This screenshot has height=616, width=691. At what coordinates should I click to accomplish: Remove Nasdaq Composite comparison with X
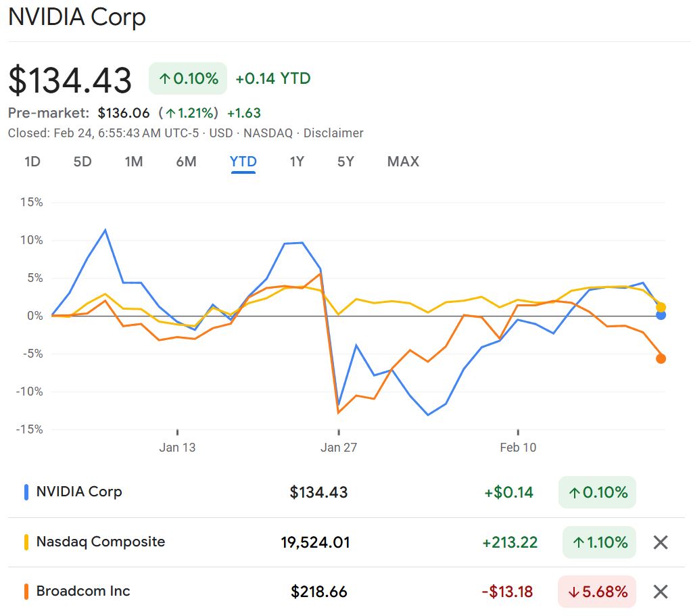click(660, 542)
